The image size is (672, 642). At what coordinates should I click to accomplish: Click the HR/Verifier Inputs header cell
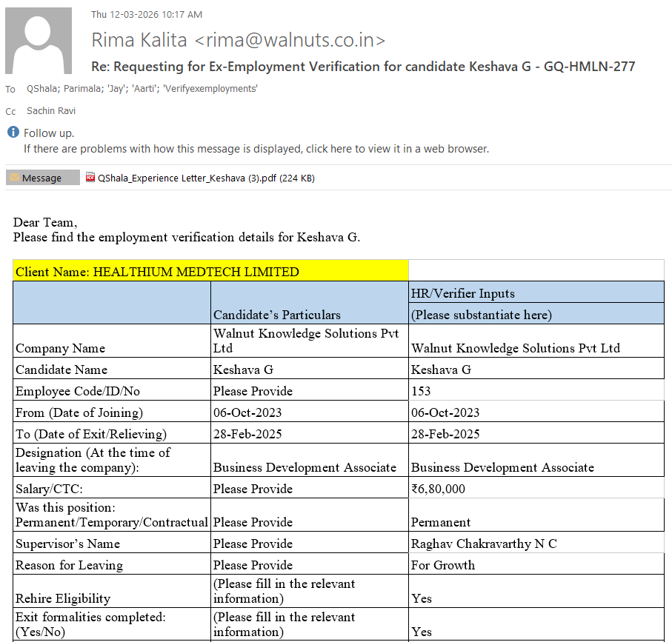[x=462, y=293]
